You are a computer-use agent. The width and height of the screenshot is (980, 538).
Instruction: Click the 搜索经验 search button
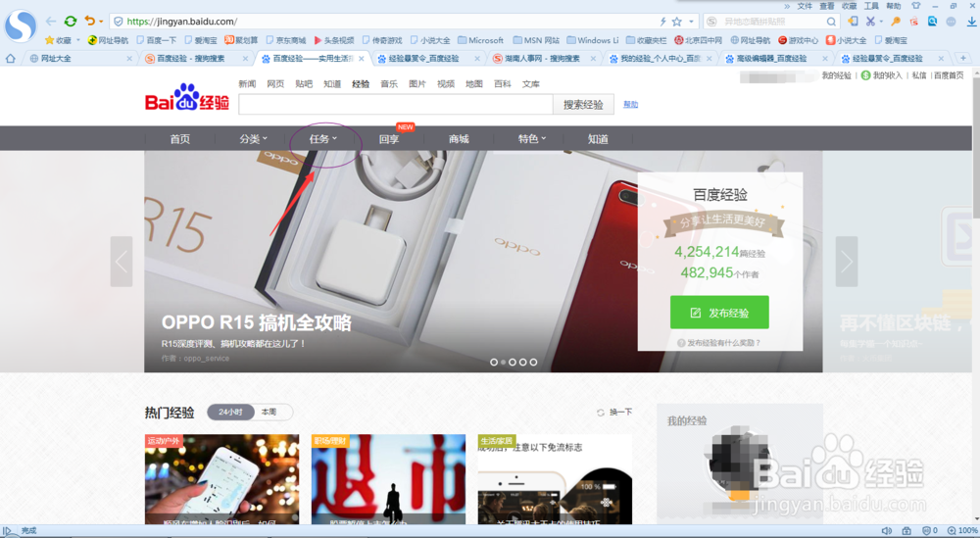tap(583, 104)
